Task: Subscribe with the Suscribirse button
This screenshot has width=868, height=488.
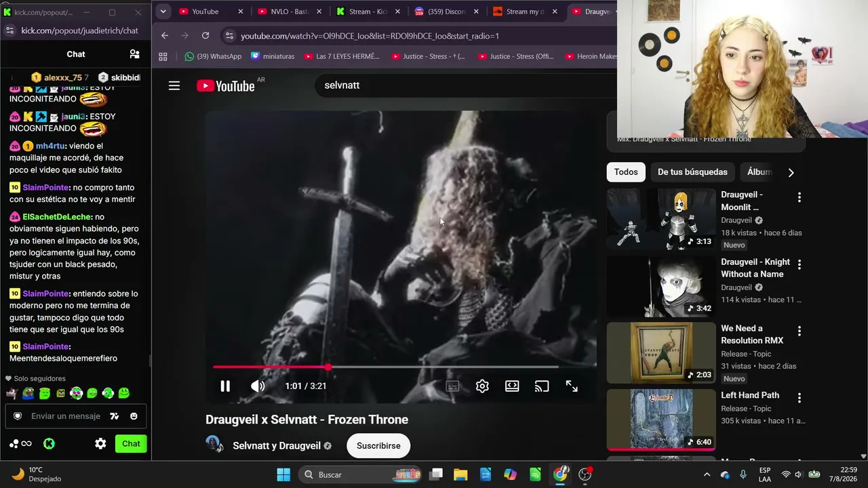Action: (x=378, y=446)
